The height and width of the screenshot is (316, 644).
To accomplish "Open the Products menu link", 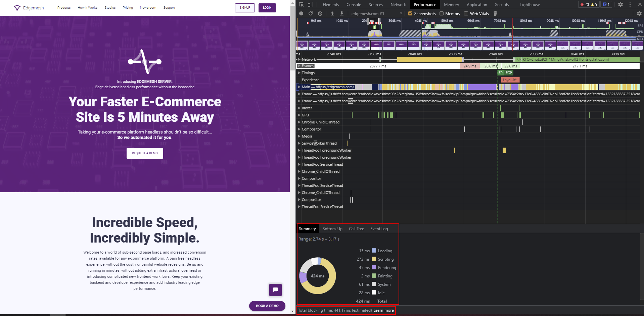I will click(x=64, y=8).
